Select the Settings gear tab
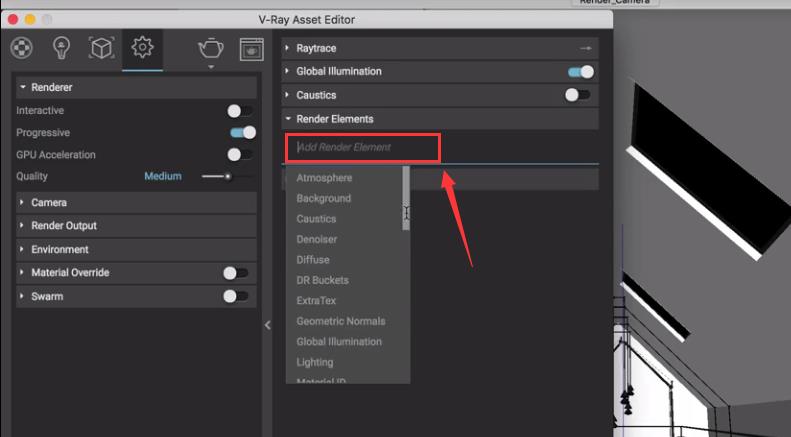791x437 pixels. coord(142,47)
